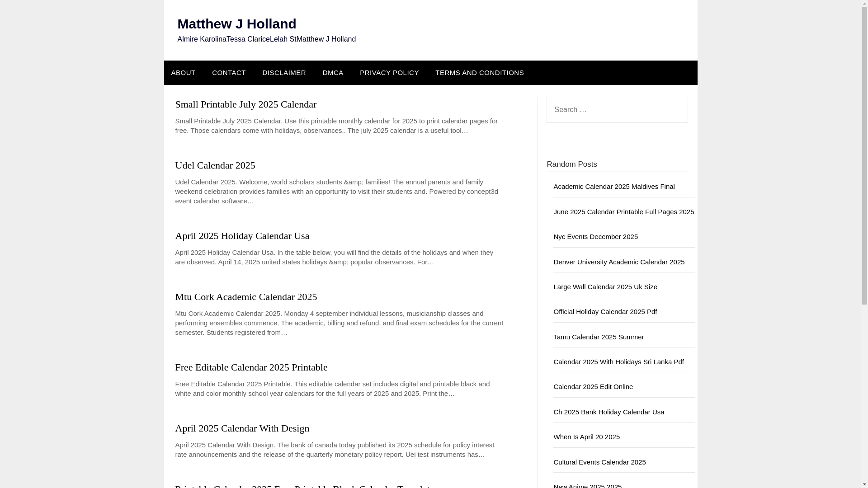868x488 pixels.
Task: Open the DISCLAIMER menu item
Action: (x=284, y=73)
